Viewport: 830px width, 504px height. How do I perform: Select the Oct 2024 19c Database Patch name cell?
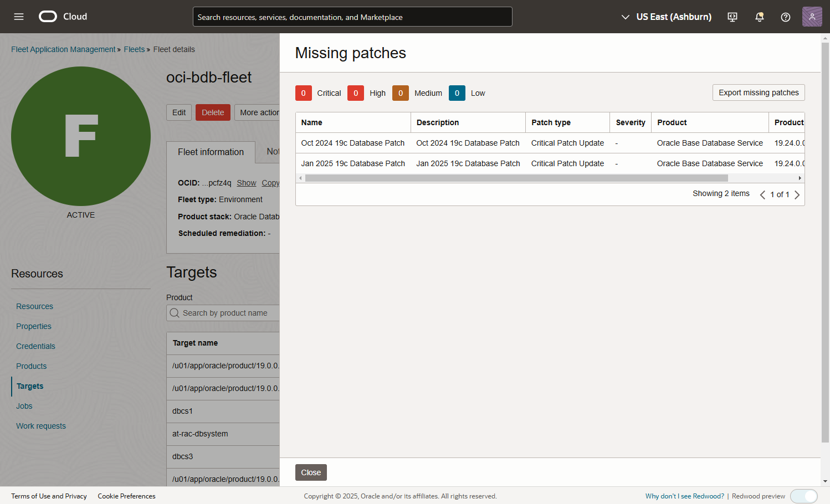click(x=353, y=143)
